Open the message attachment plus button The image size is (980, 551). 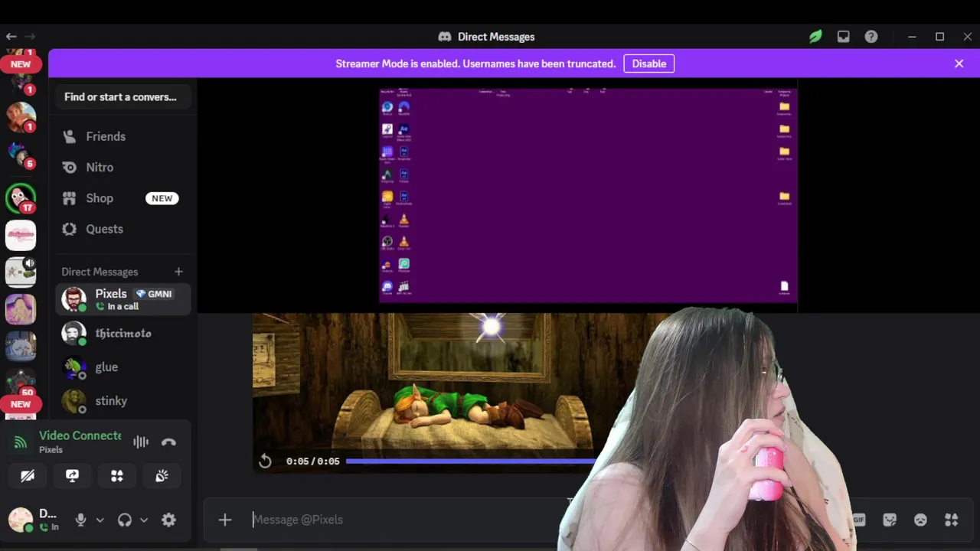click(224, 520)
